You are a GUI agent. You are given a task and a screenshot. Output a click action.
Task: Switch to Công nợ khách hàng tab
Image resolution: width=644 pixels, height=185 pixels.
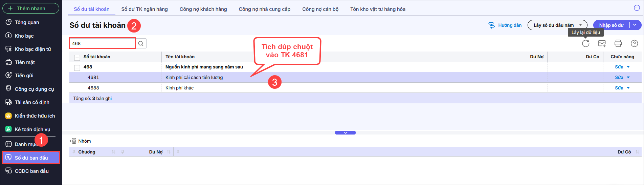203,9
